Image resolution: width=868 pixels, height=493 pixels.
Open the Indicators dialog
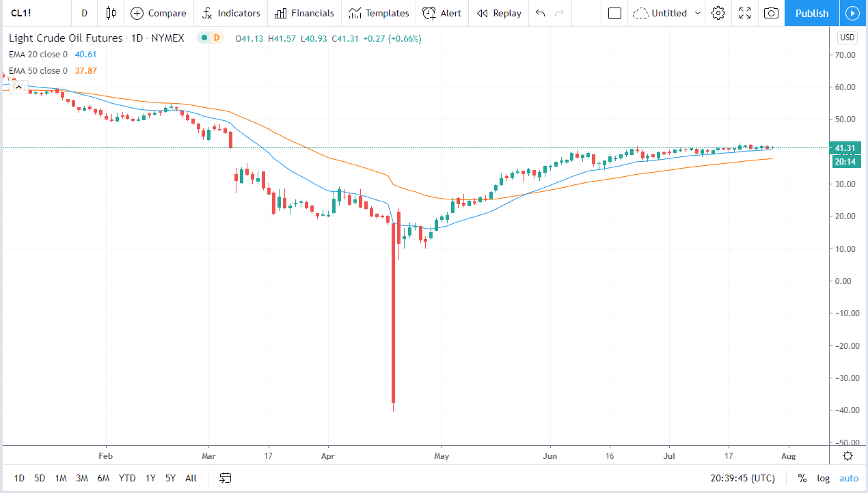pos(231,13)
